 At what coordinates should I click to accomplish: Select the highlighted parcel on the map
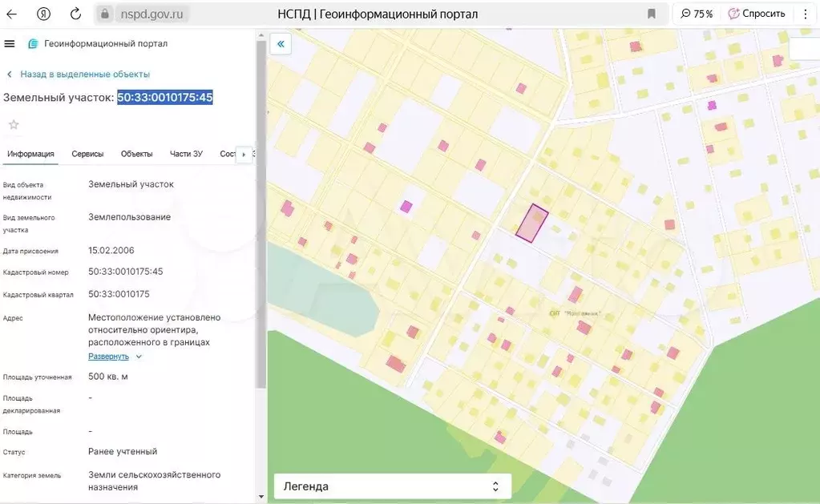click(532, 224)
